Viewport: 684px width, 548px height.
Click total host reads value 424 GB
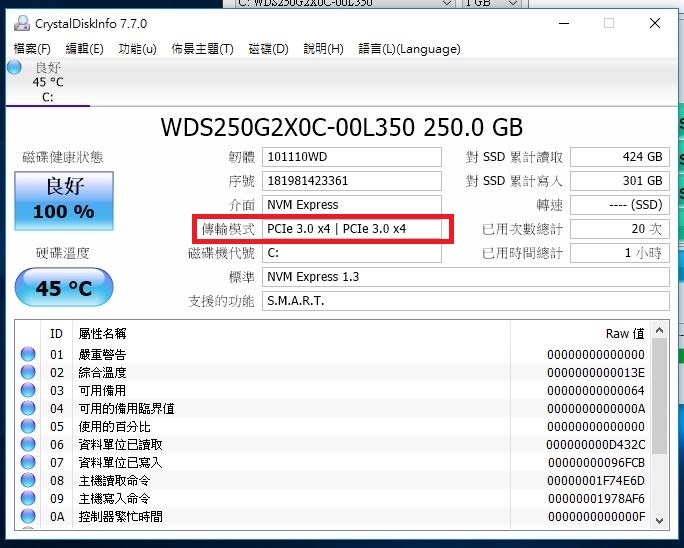coord(620,157)
